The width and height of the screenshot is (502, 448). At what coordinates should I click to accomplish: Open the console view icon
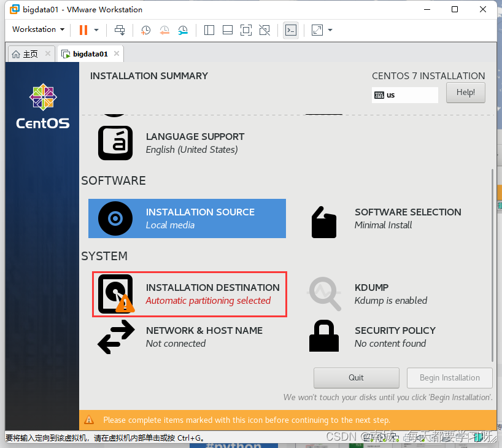[291, 30]
